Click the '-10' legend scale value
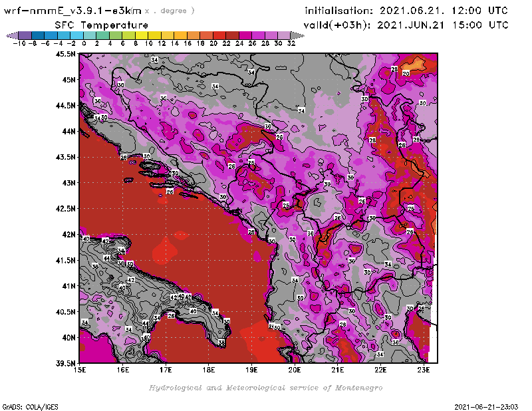Screen dimensions: 532x411 (x=19, y=43)
